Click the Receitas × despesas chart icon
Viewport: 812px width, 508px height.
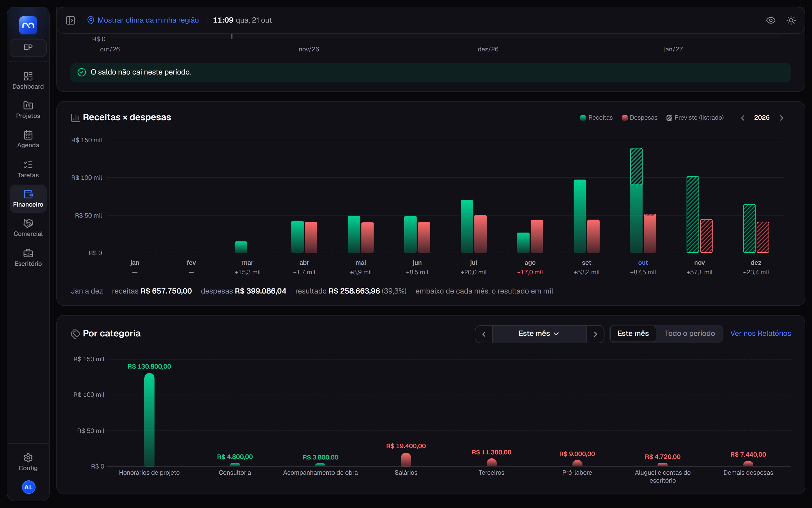coord(75,118)
